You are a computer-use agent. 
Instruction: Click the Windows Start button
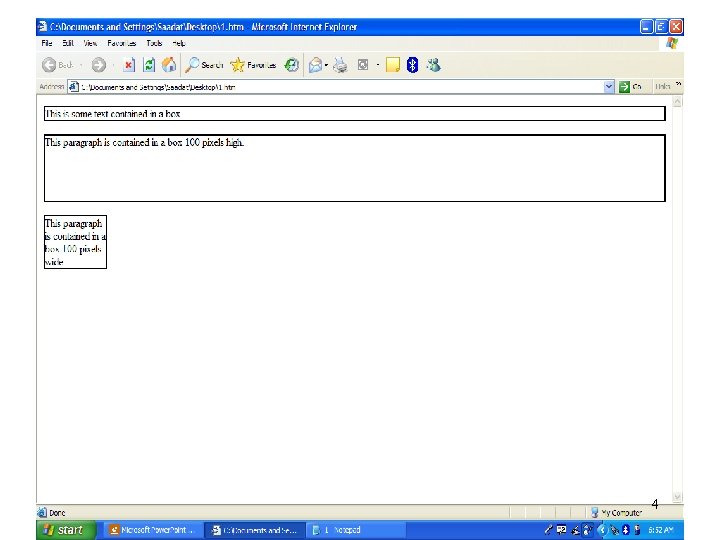click(x=66, y=530)
